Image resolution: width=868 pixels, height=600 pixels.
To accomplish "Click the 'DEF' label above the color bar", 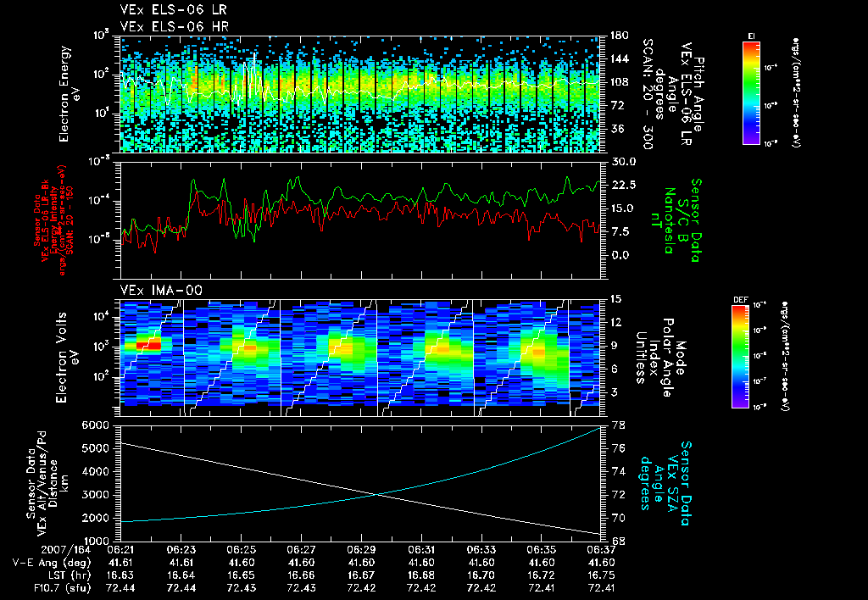I will [741, 300].
